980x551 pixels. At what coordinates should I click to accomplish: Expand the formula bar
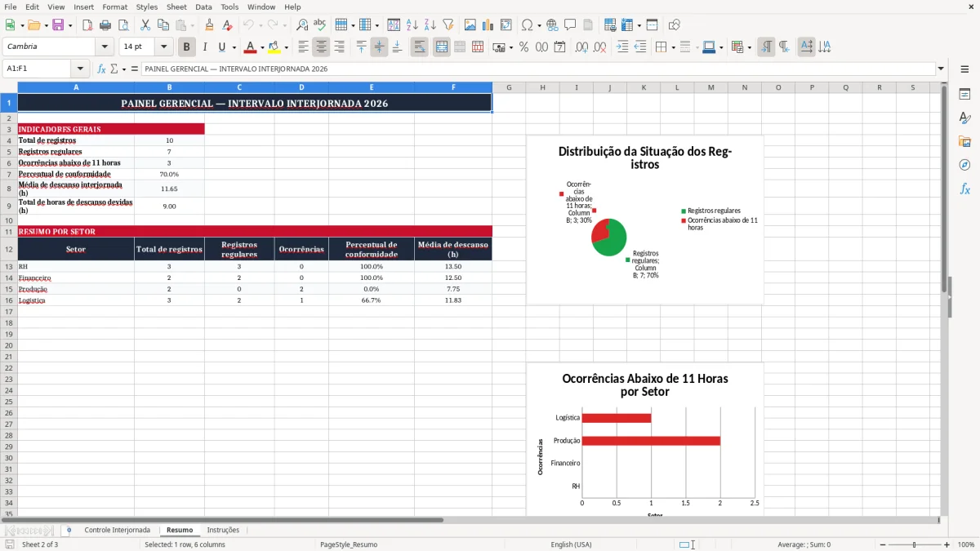[941, 69]
